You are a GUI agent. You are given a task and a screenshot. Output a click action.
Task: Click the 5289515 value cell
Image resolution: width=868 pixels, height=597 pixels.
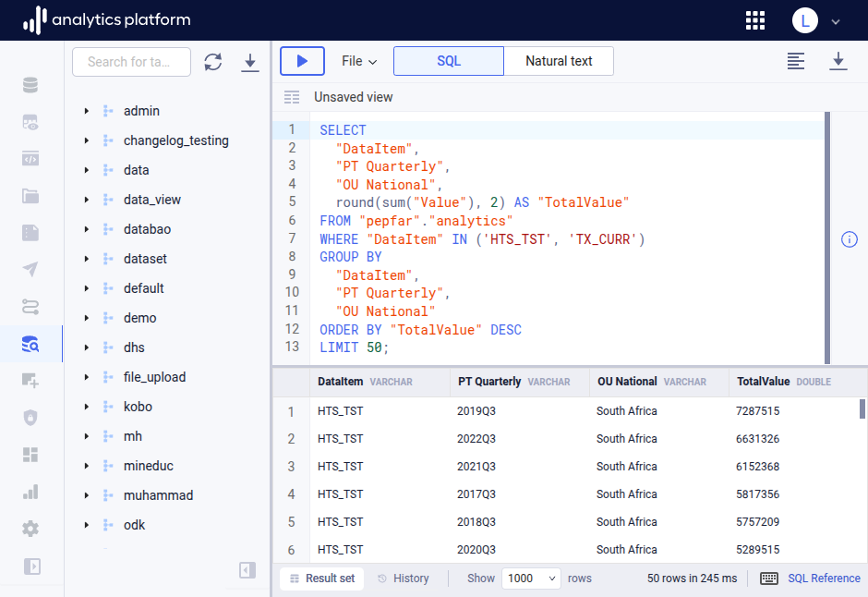click(x=757, y=549)
